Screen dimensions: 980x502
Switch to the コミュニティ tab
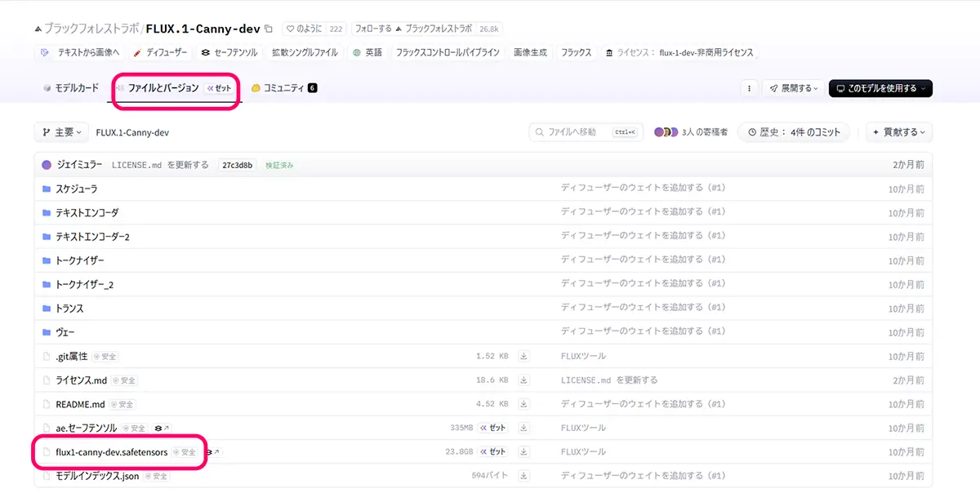tap(284, 87)
